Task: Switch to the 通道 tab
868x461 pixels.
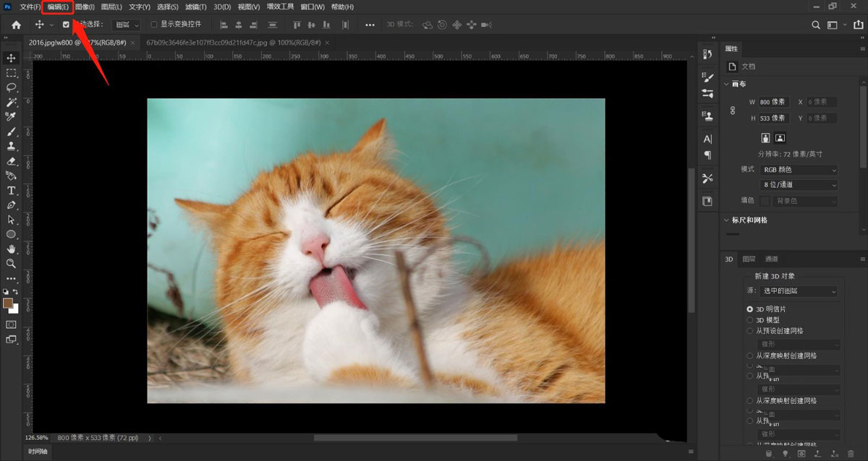Action: [x=770, y=259]
